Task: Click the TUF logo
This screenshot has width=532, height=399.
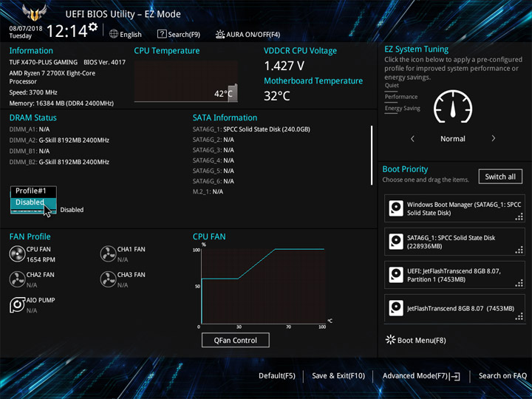Action: 34,13
